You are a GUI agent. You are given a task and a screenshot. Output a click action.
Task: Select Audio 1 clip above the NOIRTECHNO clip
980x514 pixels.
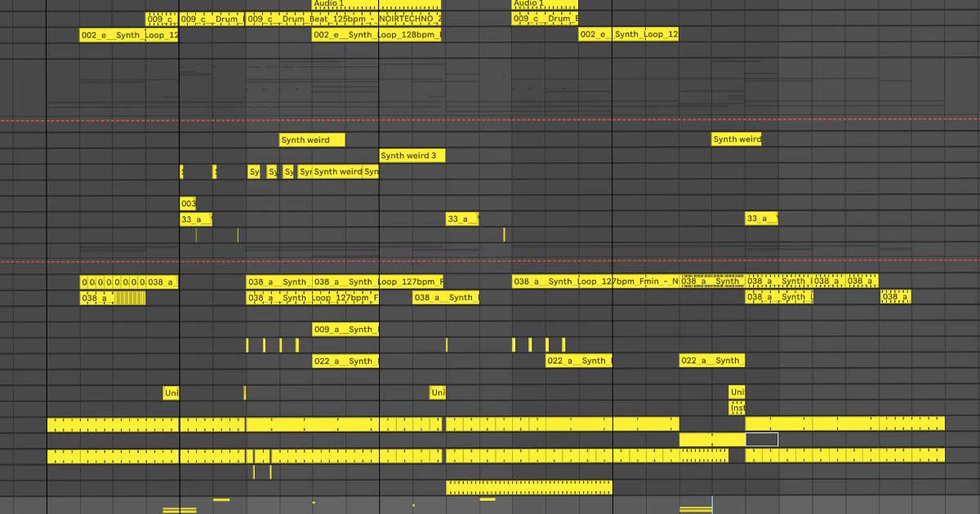[x=376, y=4]
